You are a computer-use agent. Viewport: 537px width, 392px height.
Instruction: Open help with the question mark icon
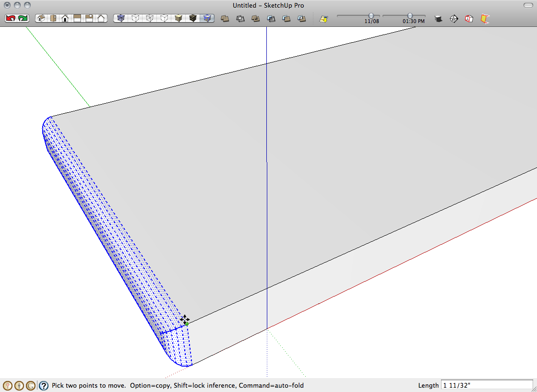[x=44, y=385]
